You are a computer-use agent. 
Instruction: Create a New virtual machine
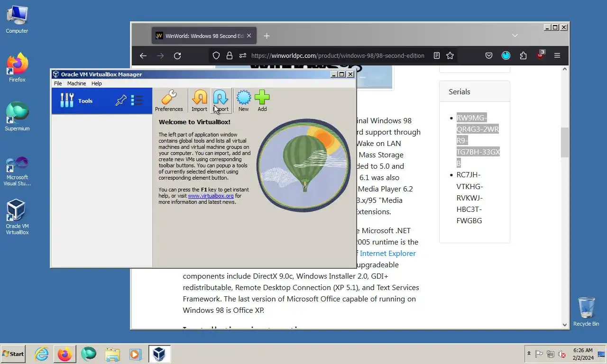click(243, 100)
